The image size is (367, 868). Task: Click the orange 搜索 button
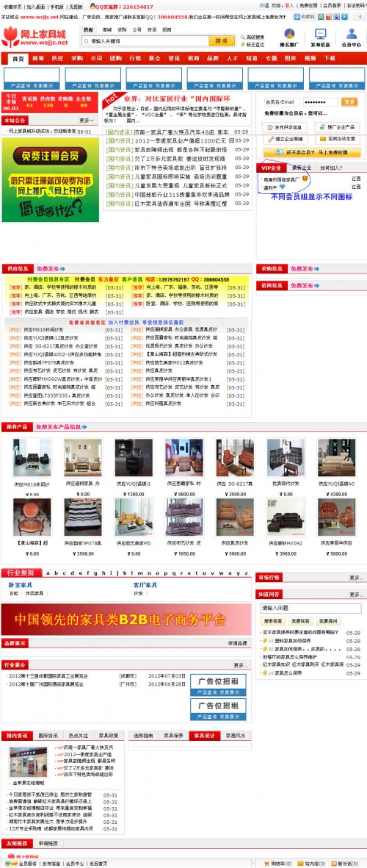point(221,41)
